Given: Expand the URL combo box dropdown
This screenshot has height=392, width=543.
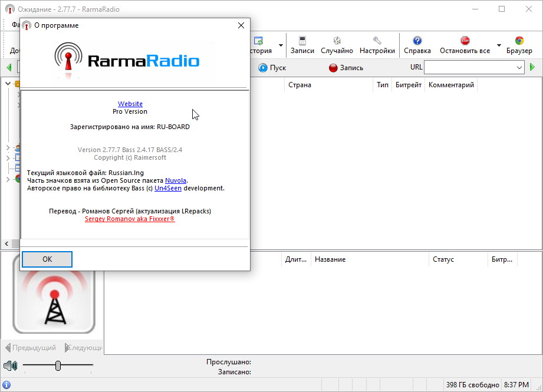Looking at the screenshot, I should coord(519,68).
